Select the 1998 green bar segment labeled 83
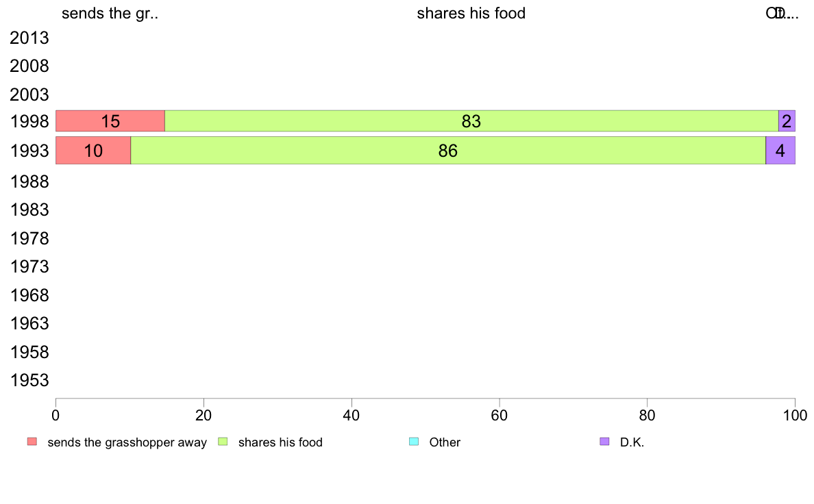Viewport: 814px width, 504px height. coord(471,121)
